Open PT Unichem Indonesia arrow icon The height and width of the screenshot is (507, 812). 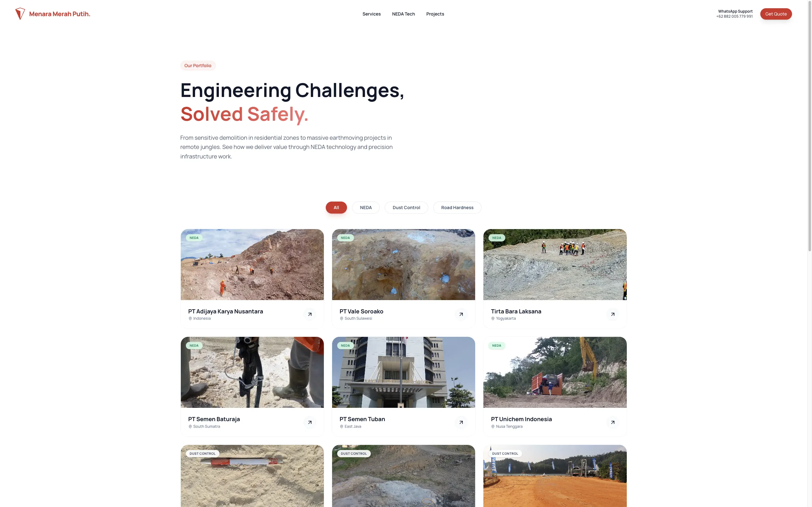pyautogui.click(x=612, y=422)
